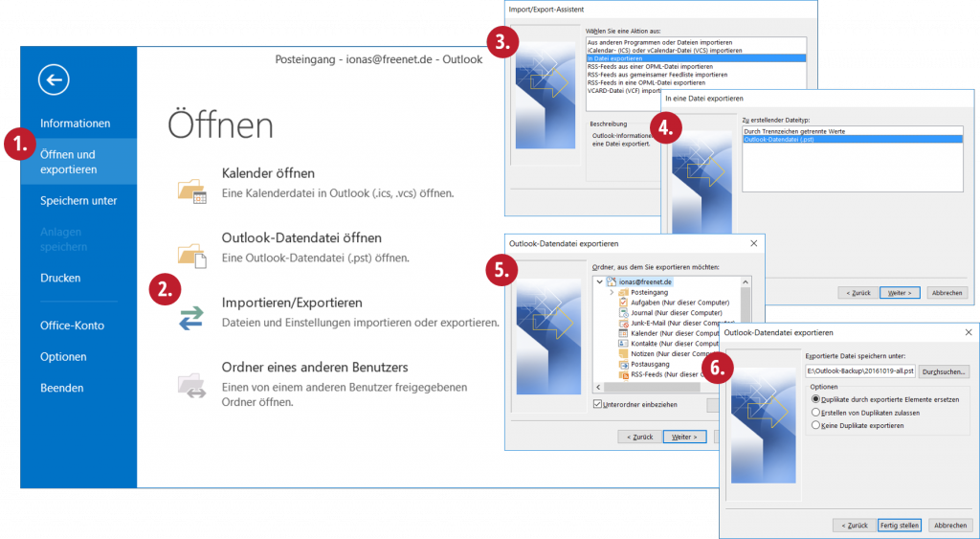The width and height of the screenshot is (980, 539).
Task: Click the Kalender öffnen heading
Action: [268, 172]
